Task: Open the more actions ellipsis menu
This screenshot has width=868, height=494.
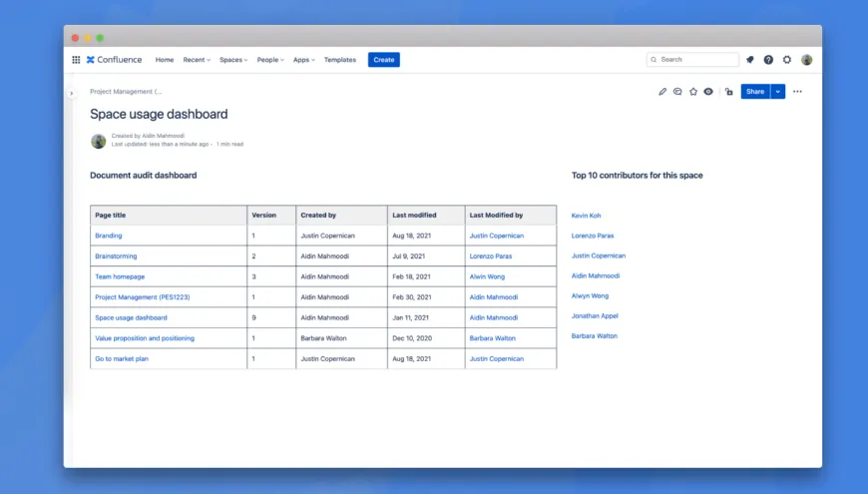Action: tap(797, 92)
